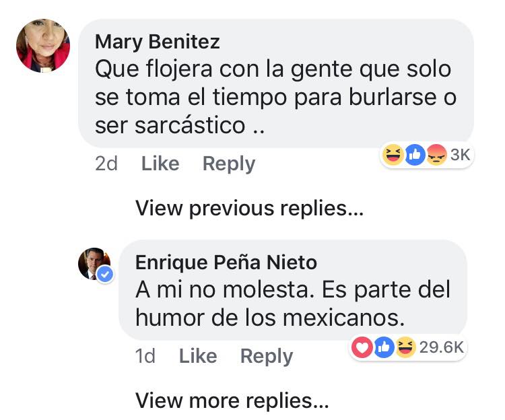Reply to Mary Benitez's comment
Viewport: 505px width, 420px height.
(229, 164)
